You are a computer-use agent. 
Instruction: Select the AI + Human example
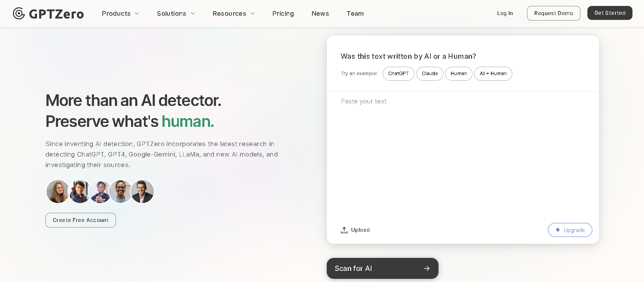493,74
